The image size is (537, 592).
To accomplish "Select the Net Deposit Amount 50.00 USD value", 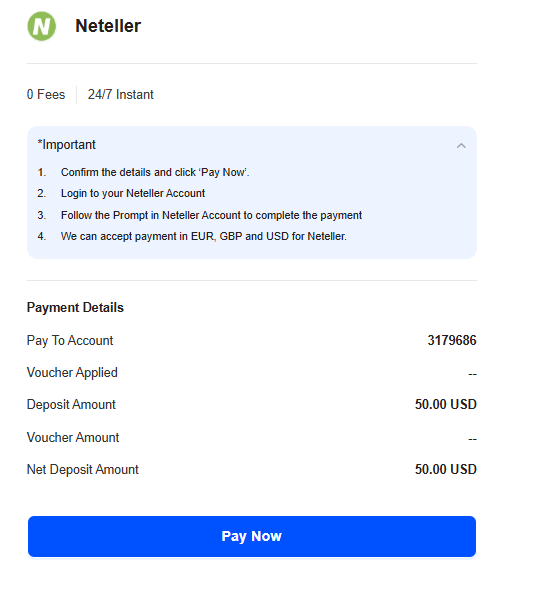I will [446, 469].
